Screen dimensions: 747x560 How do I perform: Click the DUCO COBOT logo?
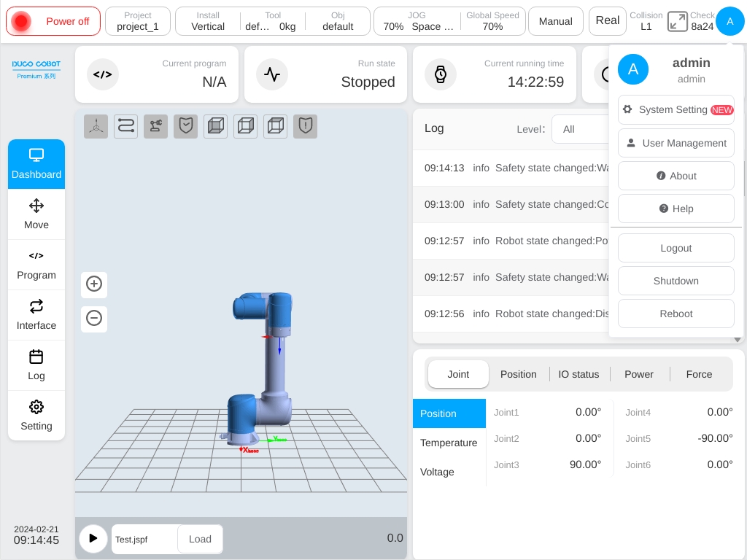point(36,69)
